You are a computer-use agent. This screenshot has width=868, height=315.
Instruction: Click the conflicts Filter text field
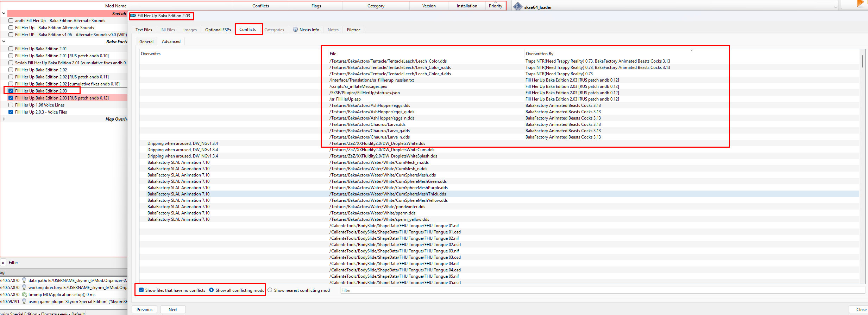pyautogui.click(x=598, y=290)
